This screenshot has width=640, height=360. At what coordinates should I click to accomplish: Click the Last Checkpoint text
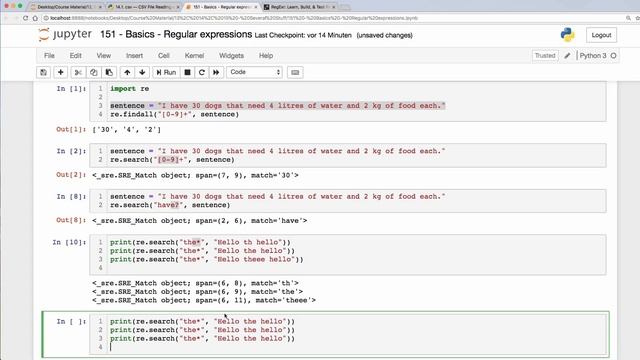[303, 36]
